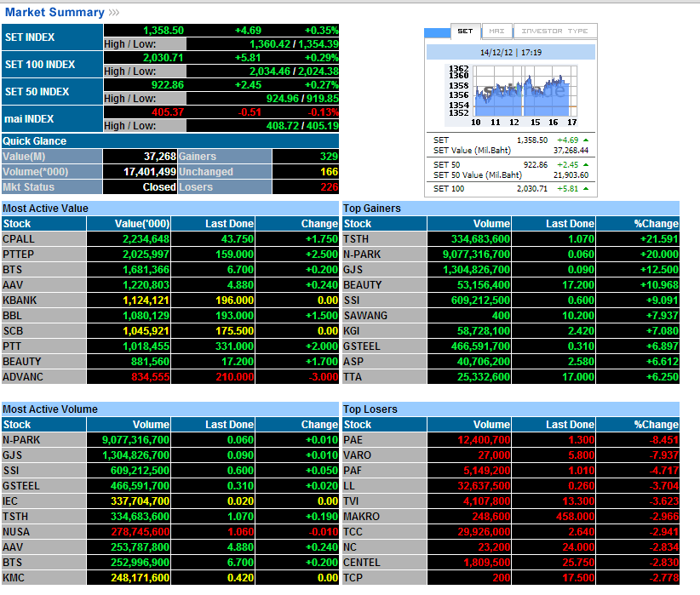Click the Losers count 226

329,187
